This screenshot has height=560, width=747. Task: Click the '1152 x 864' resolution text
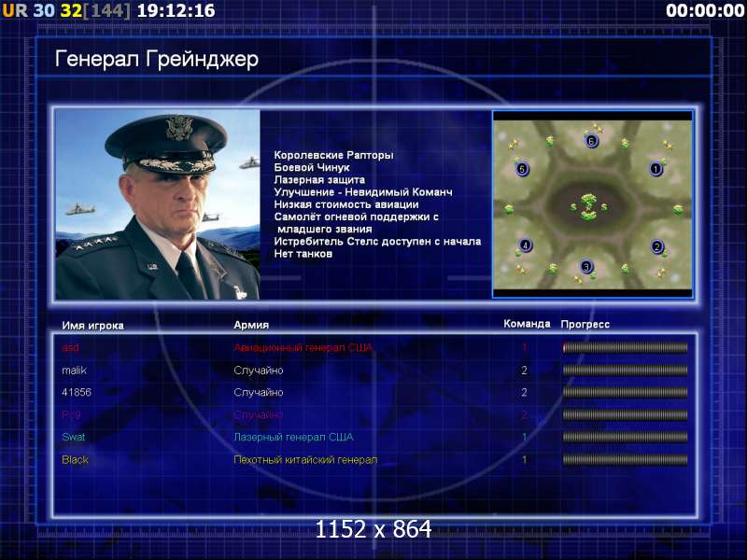[373, 529]
